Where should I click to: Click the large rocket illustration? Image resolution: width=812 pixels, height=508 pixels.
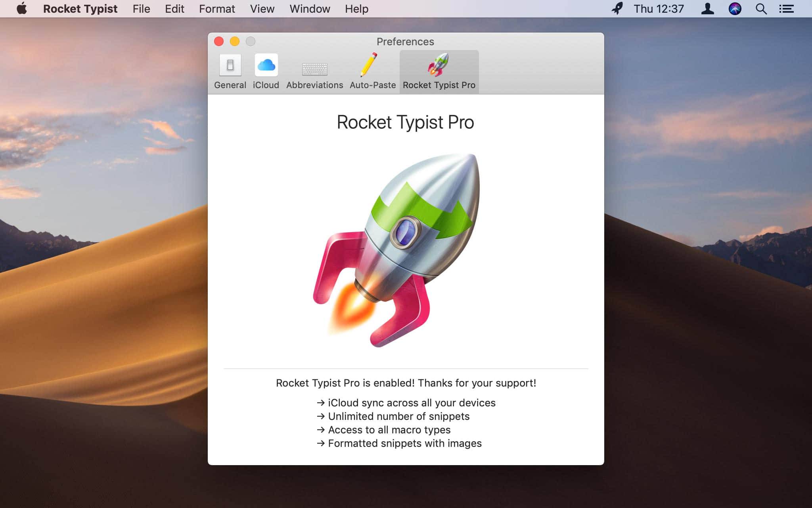[396, 250]
